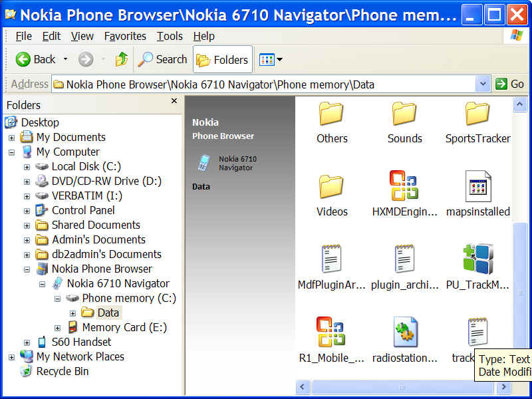Open the address bar dropdown arrow
The image size is (532, 399).
[x=483, y=84]
